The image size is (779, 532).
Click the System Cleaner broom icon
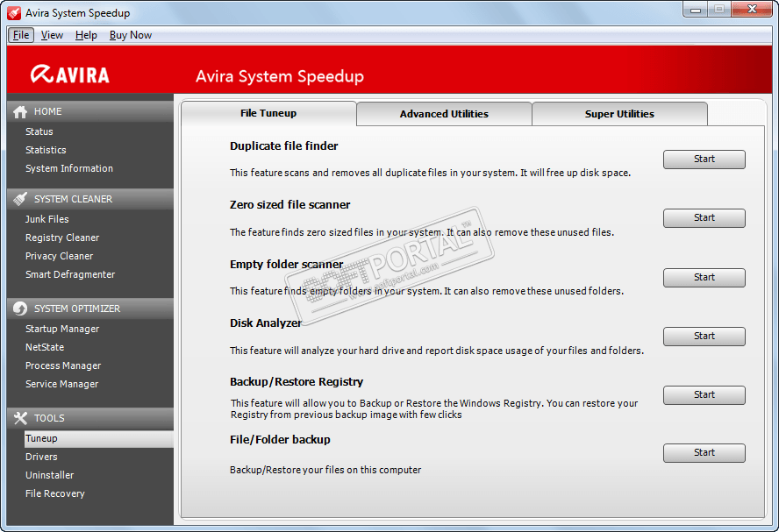pyautogui.click(x=20, y=199)
